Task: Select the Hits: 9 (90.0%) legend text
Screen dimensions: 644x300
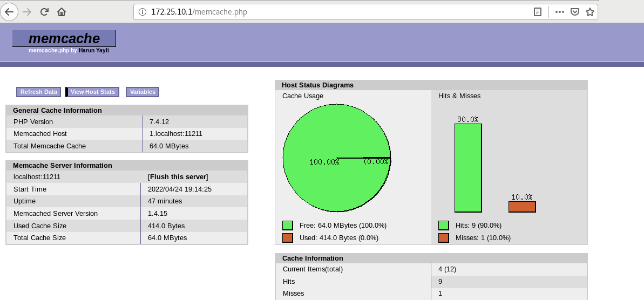Action: [478, 226]
